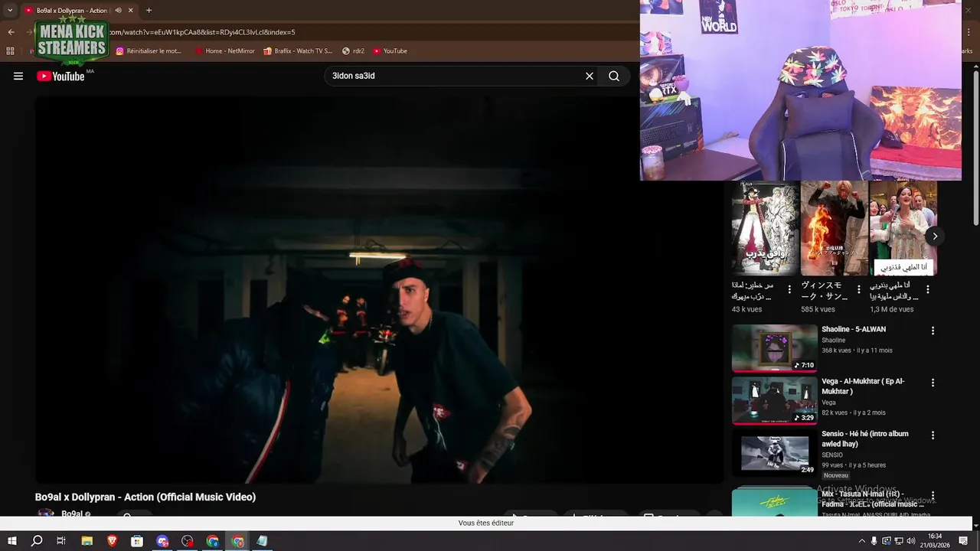The width and height of the screenshot is (980, 551).
Task: Open 'Shaoline - 5-ALWAN' video thumbnail
Action: coord(775,348)
